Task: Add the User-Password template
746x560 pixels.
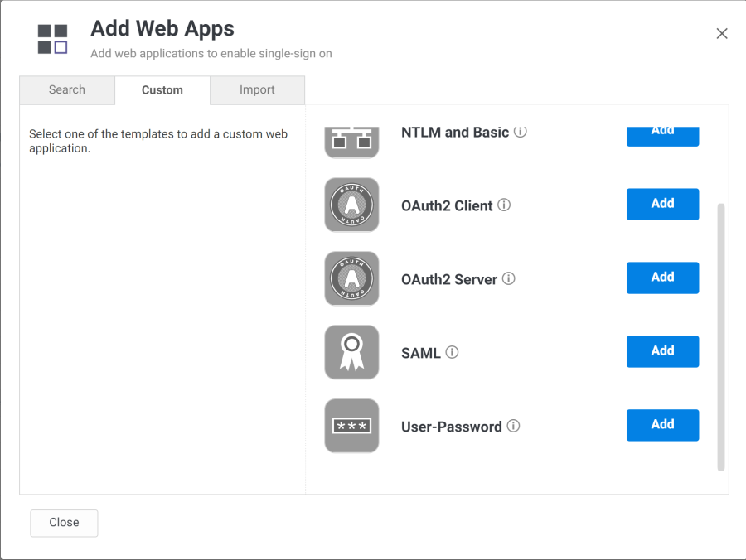Action: (662, 425)
